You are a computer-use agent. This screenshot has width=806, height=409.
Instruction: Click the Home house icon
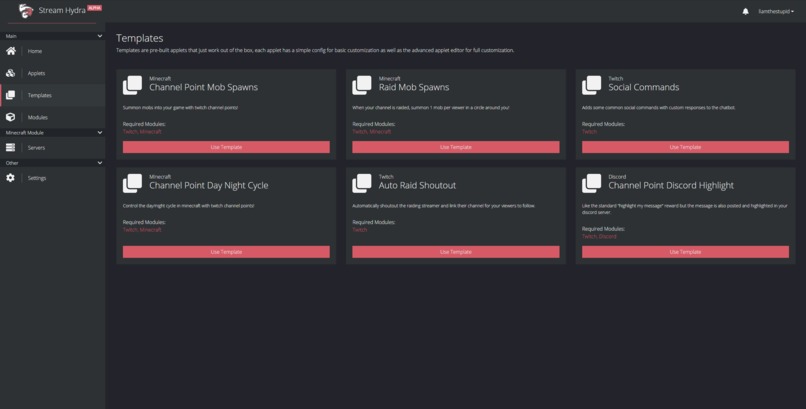coord(11,51)
